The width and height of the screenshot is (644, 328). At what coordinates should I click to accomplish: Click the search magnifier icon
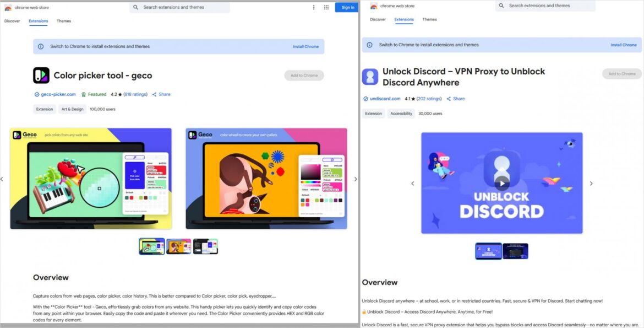pyautogui.click(x=135, y=7)
